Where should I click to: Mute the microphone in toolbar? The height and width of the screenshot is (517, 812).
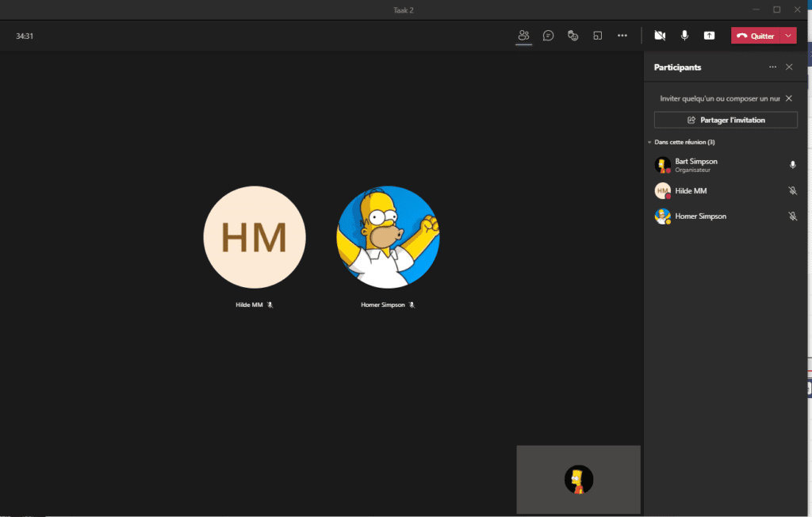tap(684, 35)
